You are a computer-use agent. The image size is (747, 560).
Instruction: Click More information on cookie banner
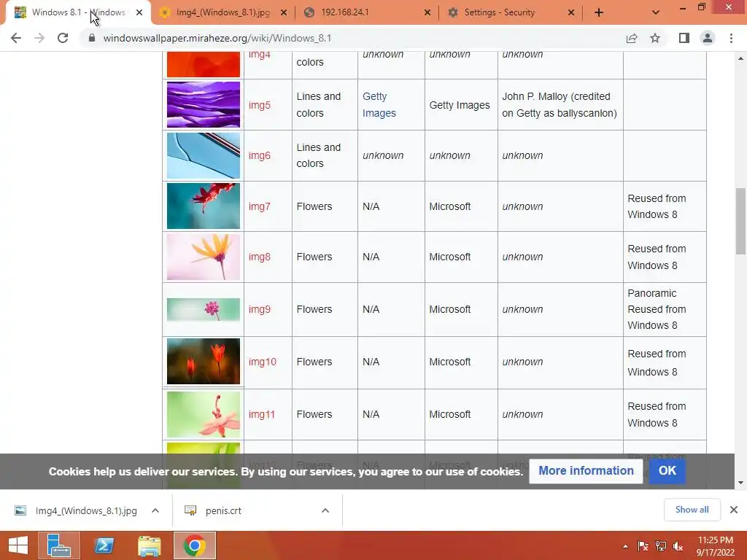click(x=586, y=471)
